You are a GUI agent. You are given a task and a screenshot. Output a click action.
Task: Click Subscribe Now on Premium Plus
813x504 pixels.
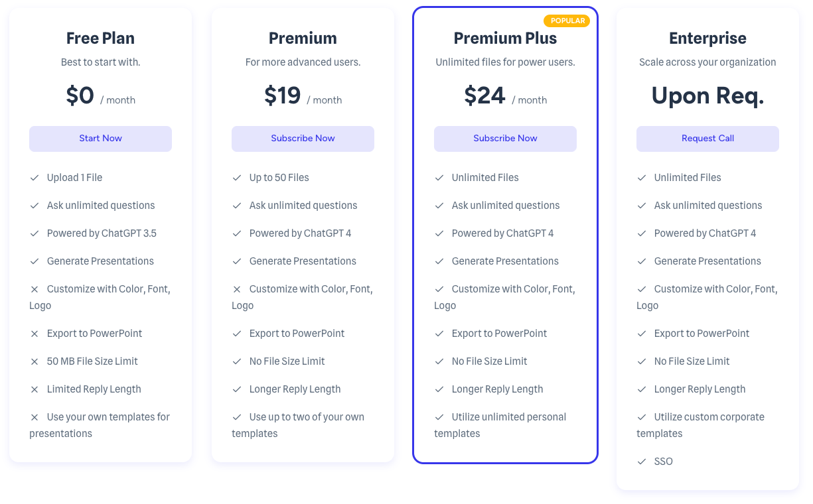[505, 138]
